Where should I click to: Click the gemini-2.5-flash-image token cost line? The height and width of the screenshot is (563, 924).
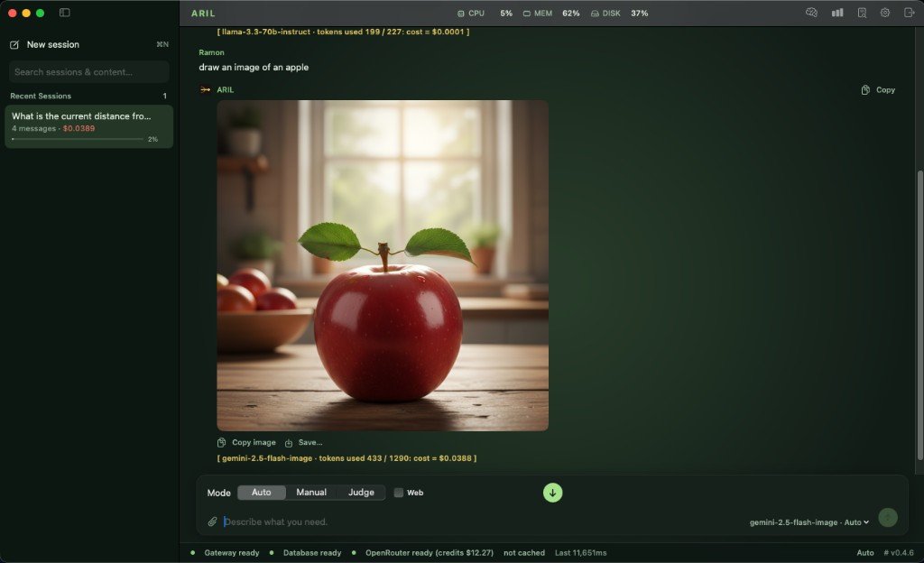pos(347,458)
